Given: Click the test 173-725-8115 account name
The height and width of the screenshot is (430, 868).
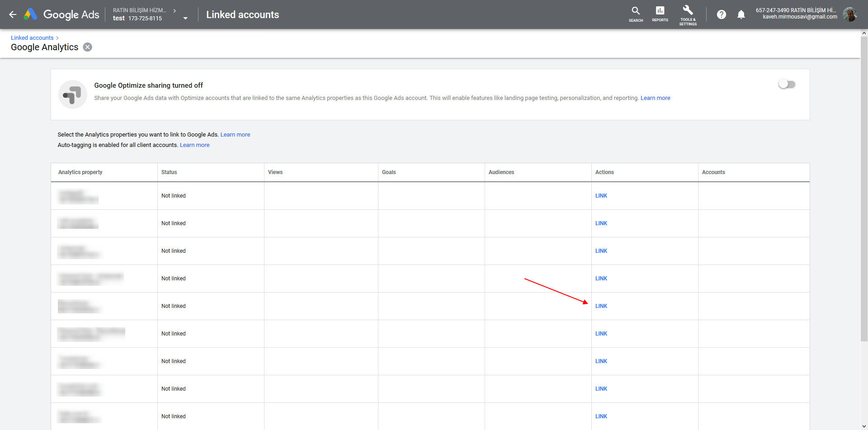Looking at the screenshot, I should click(137, 18).
